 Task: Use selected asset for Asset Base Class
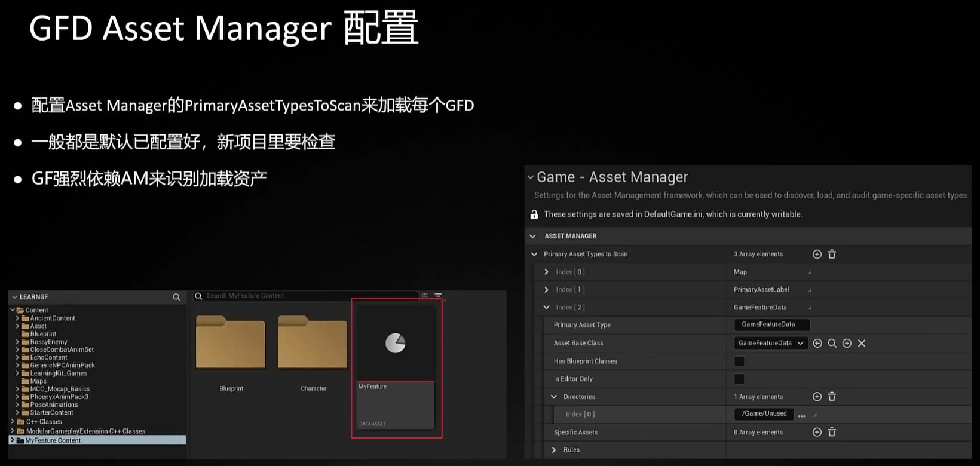coord(817,344)
